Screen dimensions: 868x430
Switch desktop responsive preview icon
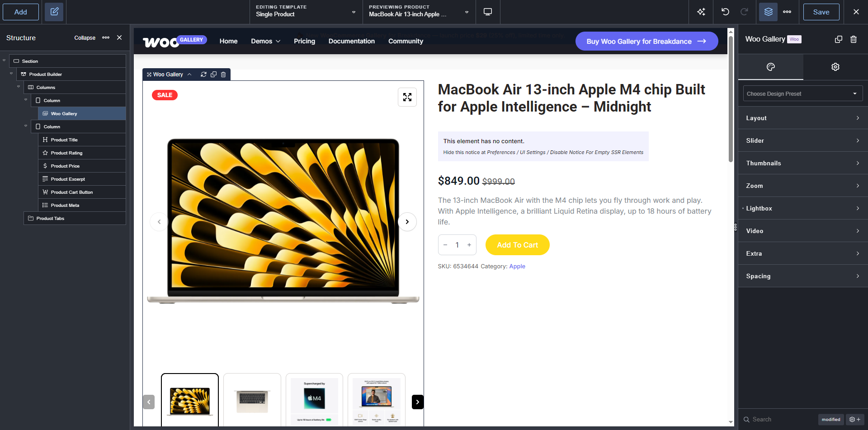pos(488,12)
